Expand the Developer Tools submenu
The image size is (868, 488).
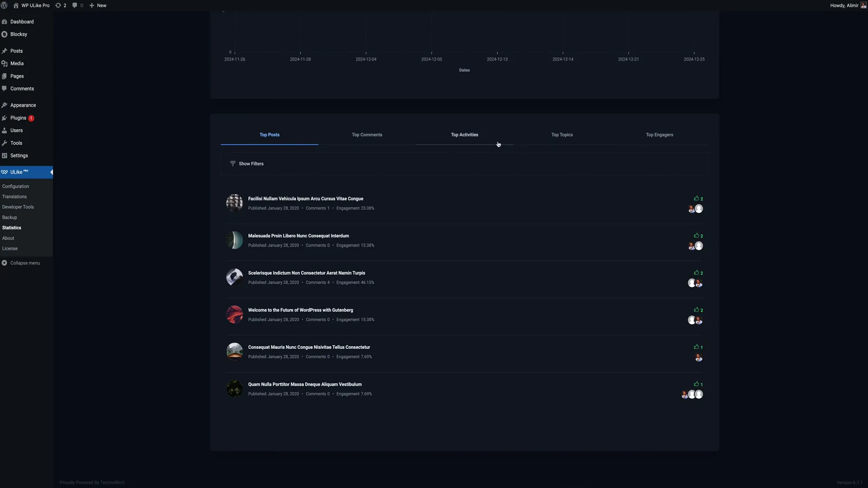[x=18, y=207]
